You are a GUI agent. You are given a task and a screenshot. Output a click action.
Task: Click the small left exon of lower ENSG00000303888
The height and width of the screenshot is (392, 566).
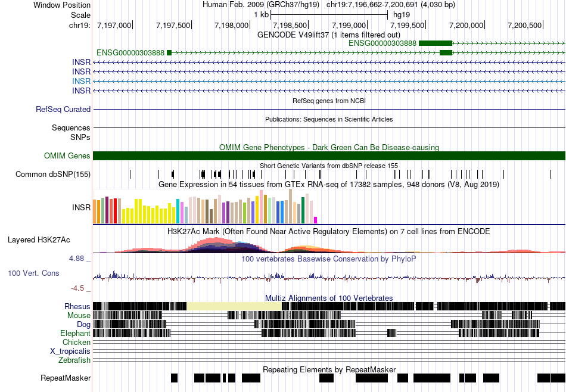point(169,52)
